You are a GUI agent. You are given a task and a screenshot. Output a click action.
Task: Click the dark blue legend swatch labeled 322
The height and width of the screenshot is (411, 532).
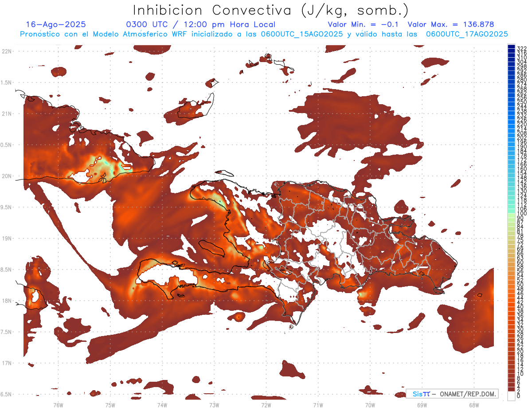pos(511,47)
